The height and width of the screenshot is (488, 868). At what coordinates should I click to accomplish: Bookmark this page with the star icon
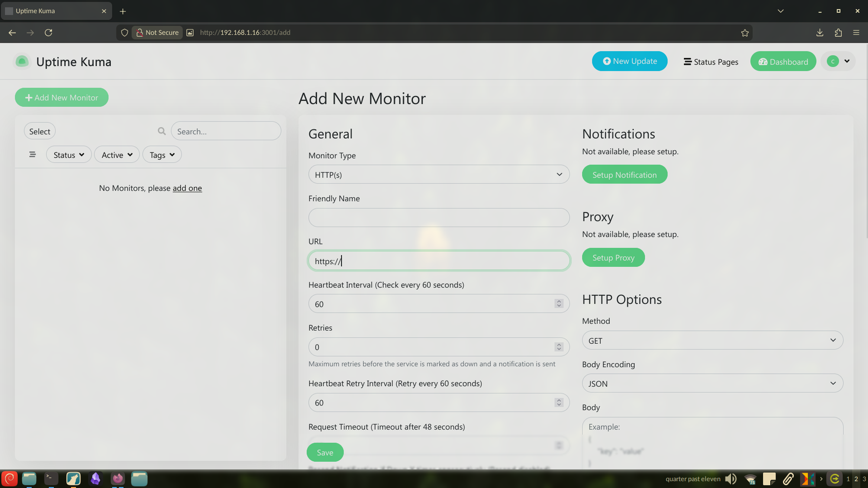[x=745, y=33]
